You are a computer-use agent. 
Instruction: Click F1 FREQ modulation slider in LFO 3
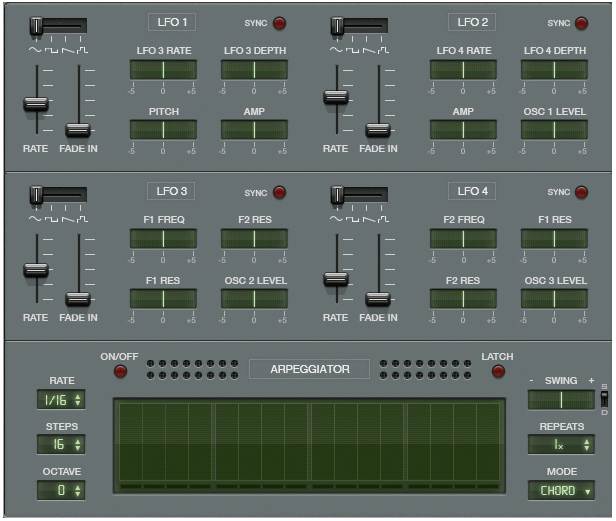point(163,239)
